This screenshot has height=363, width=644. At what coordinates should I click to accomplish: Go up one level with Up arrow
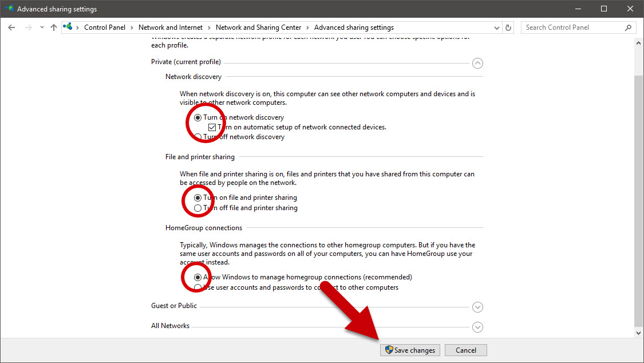(x=53, y=27)
